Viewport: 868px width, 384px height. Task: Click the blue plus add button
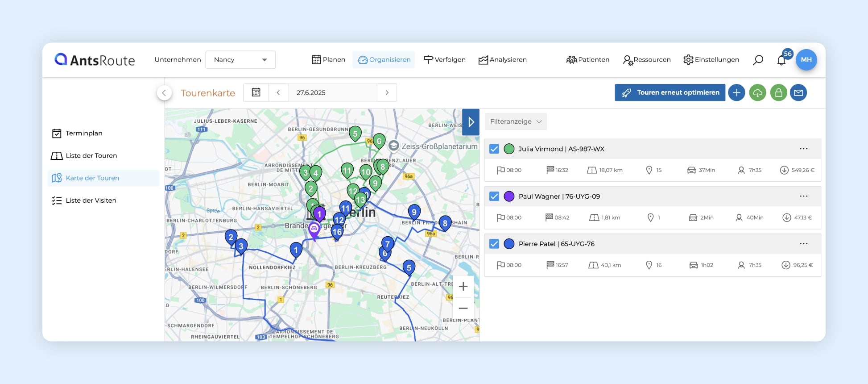pyautogui.click(x=736, y=93)
